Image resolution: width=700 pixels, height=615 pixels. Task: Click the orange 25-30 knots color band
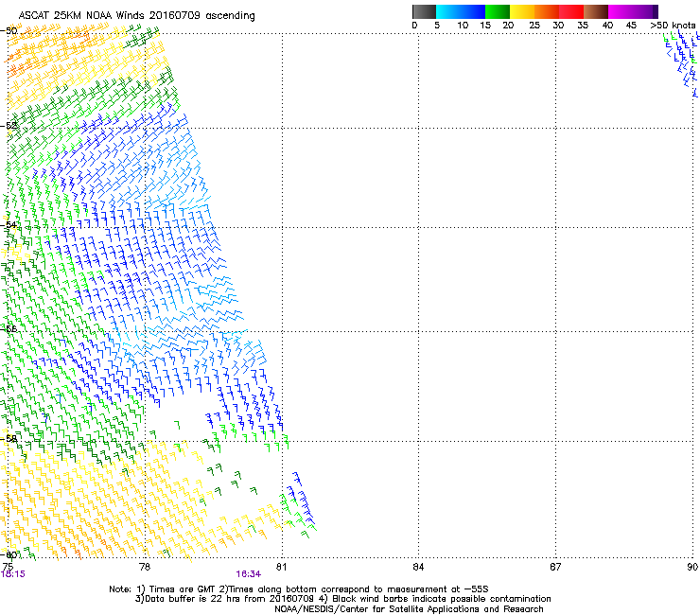click(x=547, y=11)
